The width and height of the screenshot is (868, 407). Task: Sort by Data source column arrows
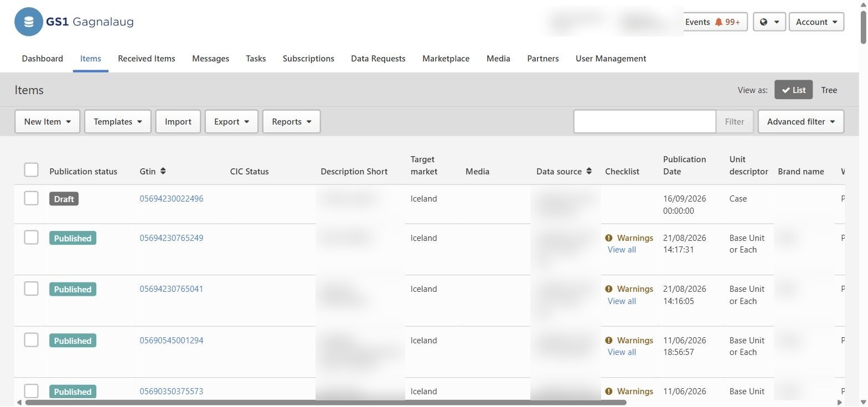(x=589, y=171)
